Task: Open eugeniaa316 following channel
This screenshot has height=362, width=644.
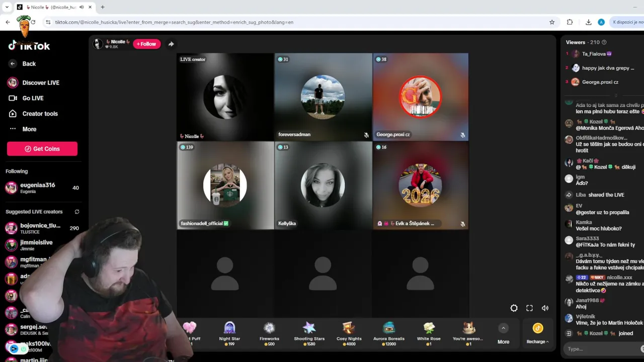Action: pos(42,188)
